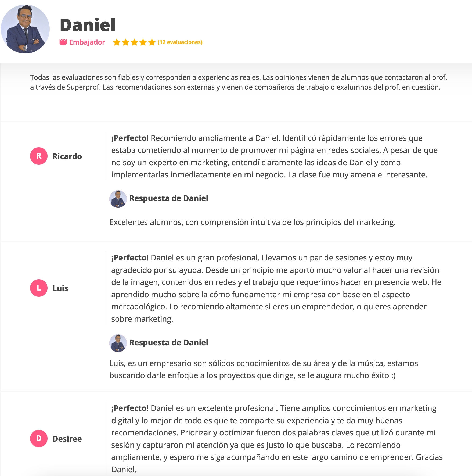Image resolution: width=472 pixels, height=476 pixels.
Task: Click the ¡Perfecto! label in Desiree's review
Action: tap(130, 408)
